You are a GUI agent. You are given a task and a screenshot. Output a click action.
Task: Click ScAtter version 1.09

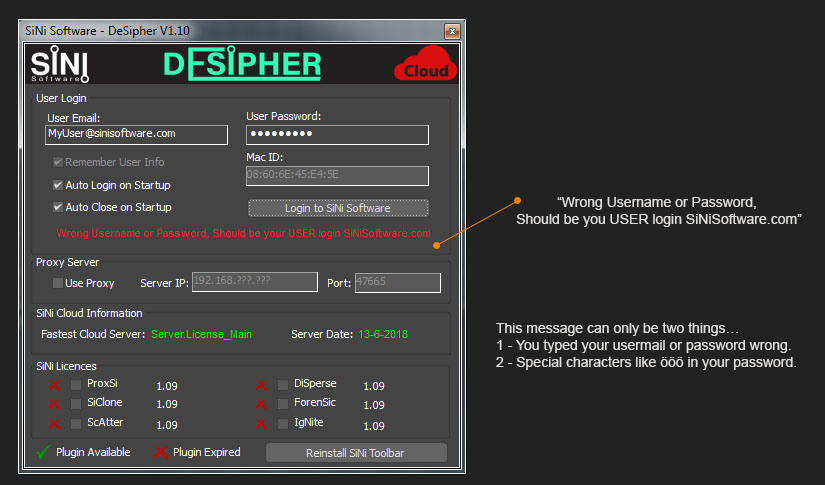click(167, 425)
